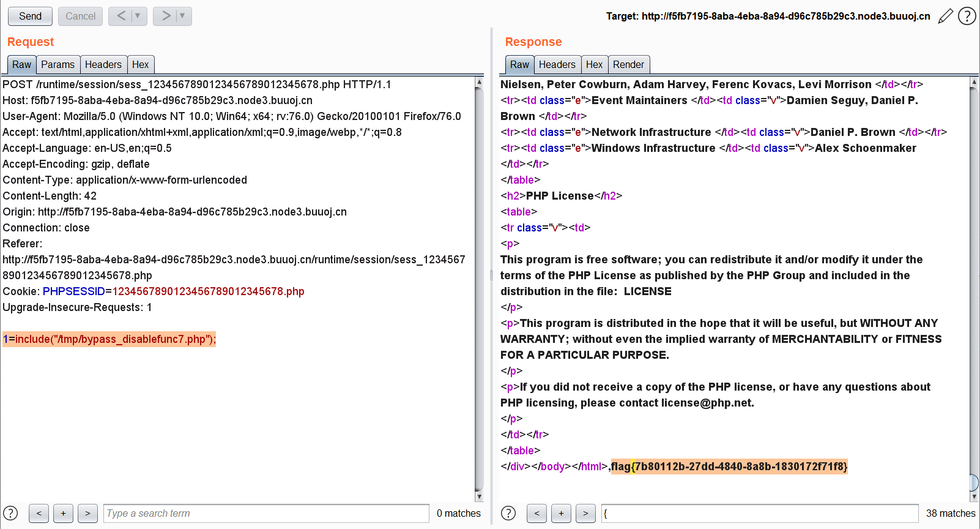The width and height of the screenshot is (980, 529).
Task: Focus the response search field containing '{'
Action: coord(760,513)
